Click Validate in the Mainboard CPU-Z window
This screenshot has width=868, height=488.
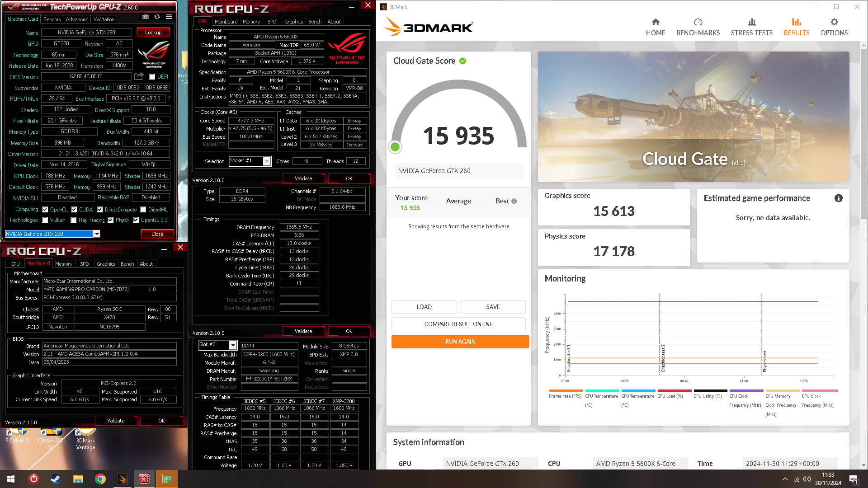[x=116, y=421]
